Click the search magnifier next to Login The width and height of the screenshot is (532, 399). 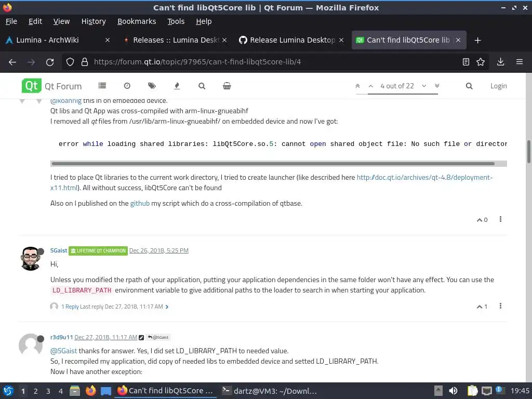pyautogui.click(x=469, y=86)
